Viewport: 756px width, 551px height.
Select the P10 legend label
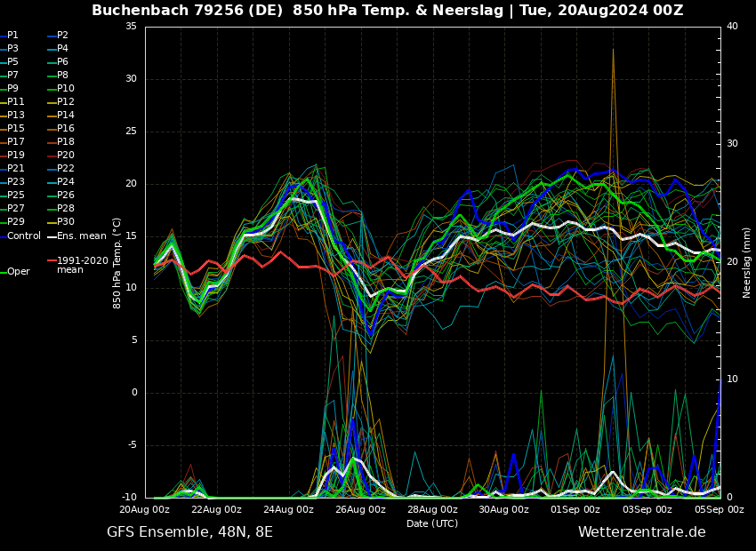pos(61,88)
